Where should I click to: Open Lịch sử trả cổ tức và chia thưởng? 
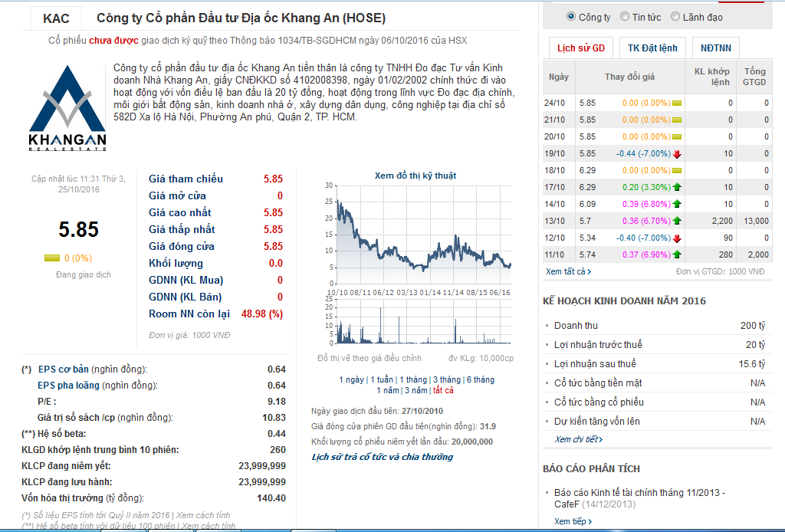click(382, 457)
